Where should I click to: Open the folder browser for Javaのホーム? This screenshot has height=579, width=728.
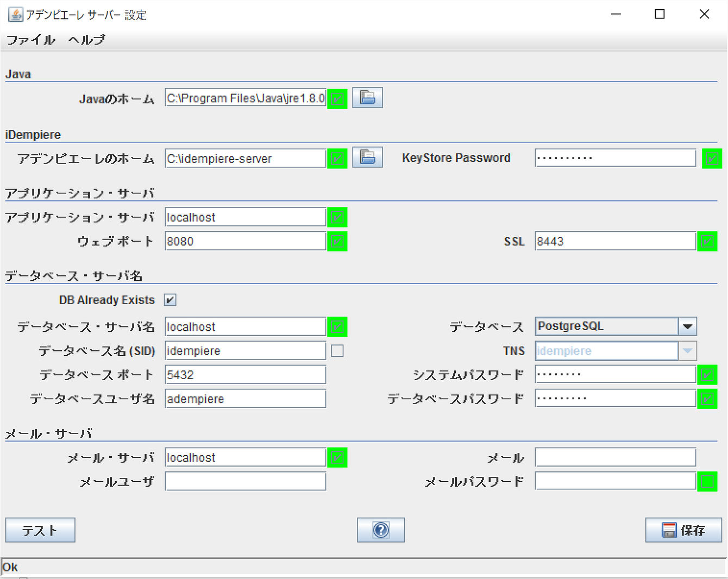(x=367, y=98)
